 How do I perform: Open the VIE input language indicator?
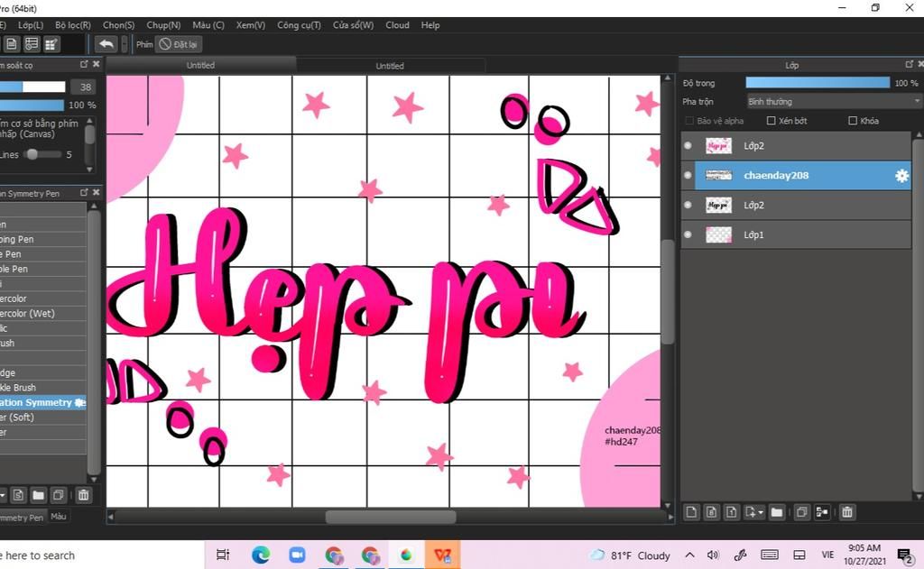coord(827,555)
